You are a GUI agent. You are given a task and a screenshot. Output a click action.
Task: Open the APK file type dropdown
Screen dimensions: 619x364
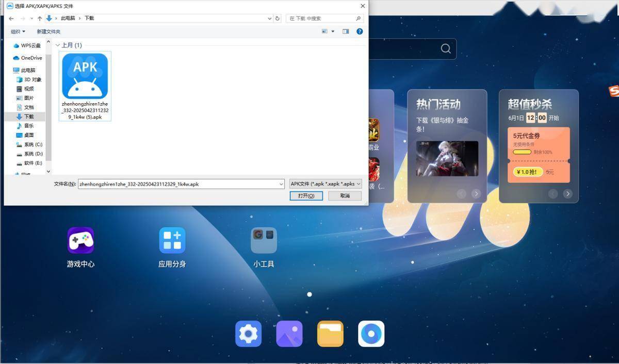[x=325, y=184]
